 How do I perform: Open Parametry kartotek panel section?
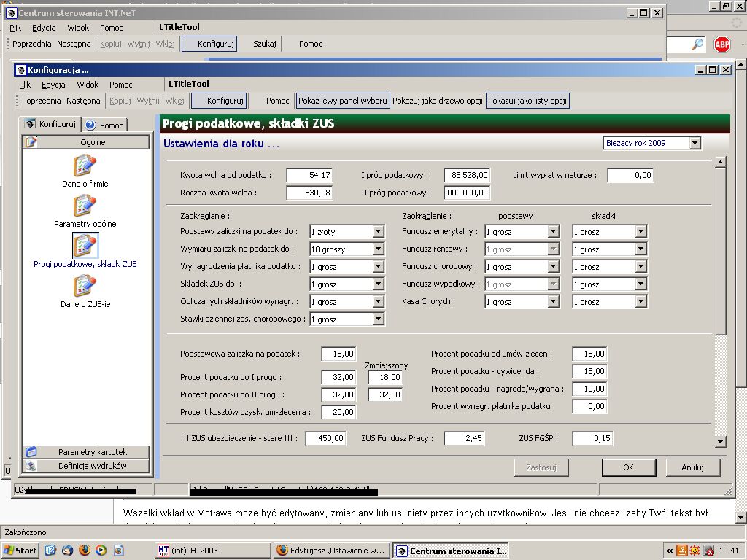tap(86, 451)
